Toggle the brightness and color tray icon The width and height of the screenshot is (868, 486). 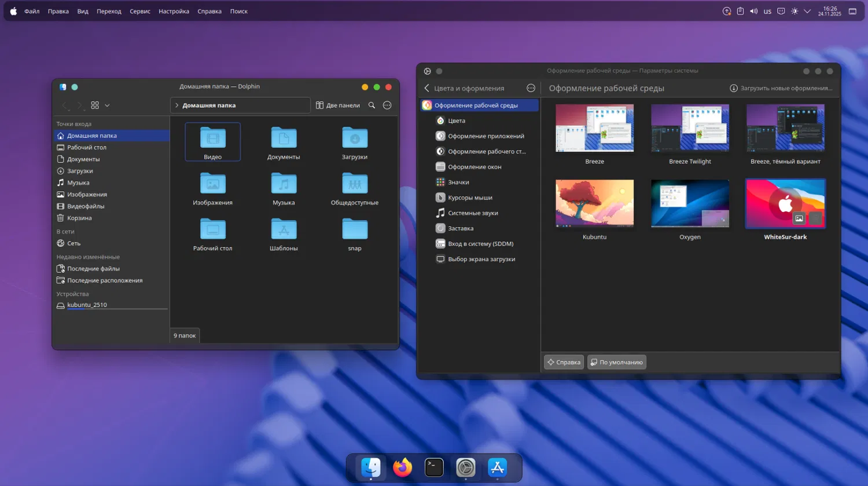[x=795, y=11]
